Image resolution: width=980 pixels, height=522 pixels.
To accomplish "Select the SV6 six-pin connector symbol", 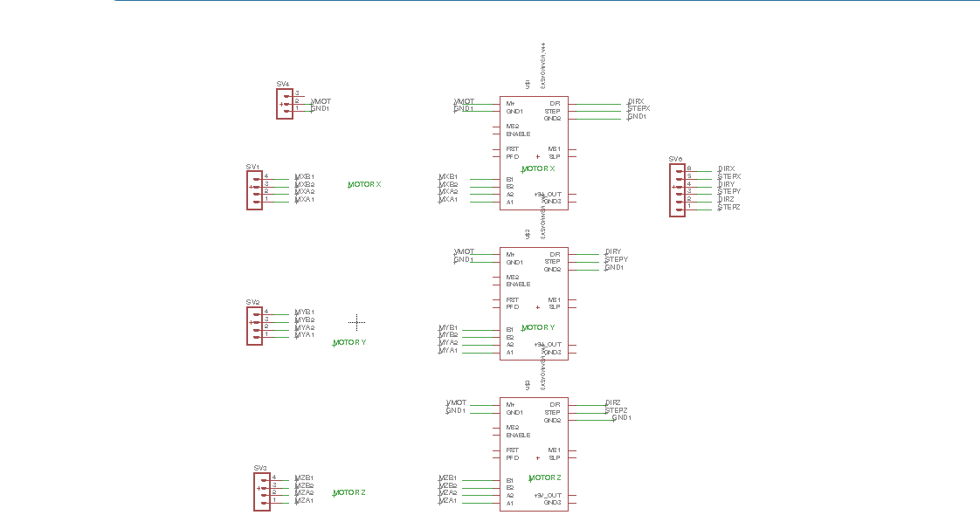I will point(678,189).
